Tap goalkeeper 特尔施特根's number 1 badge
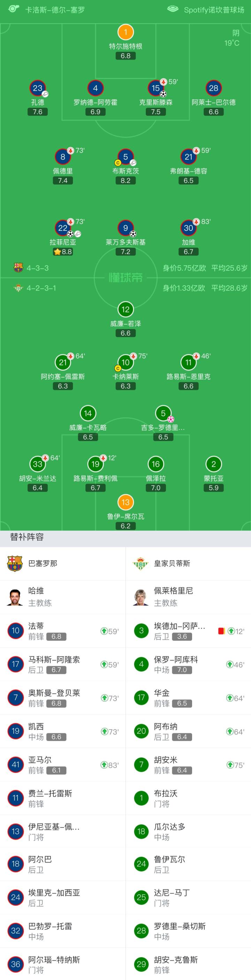This screenshot has height=980, width=251. tap(125, 32)
